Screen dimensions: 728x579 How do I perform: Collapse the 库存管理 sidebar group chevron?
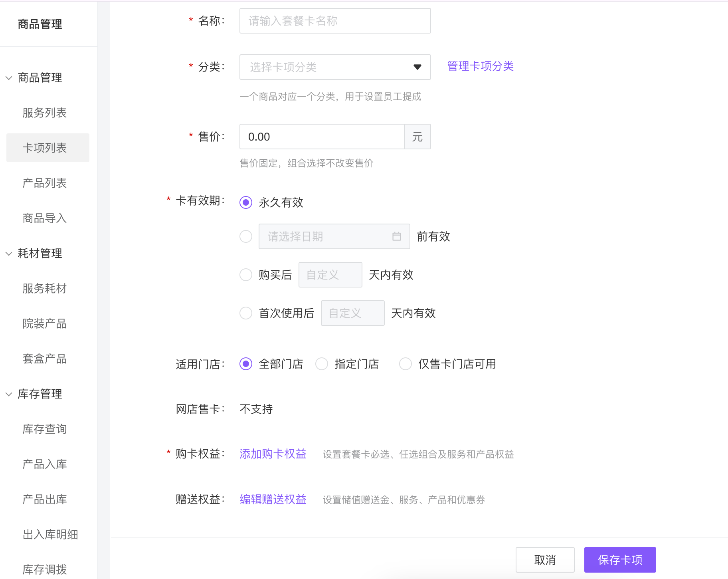click(x=9, y=394)
